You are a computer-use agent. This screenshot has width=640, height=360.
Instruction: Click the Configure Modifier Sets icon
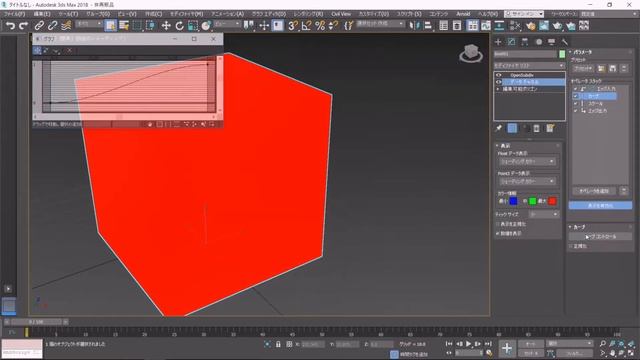pyautogui.click(x=550, y=129)
